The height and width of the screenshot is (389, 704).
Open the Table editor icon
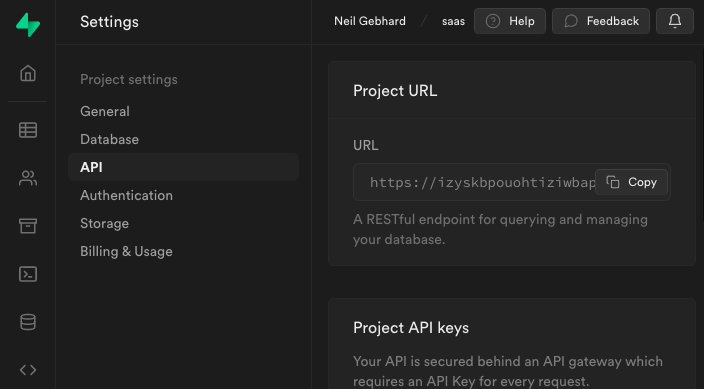[28, 130]
